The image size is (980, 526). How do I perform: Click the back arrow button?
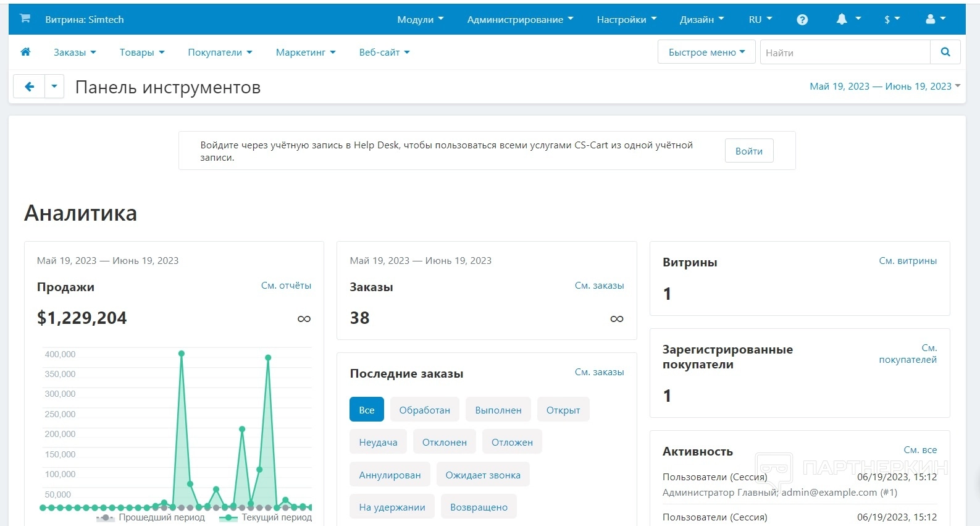(x=29, y=87)
